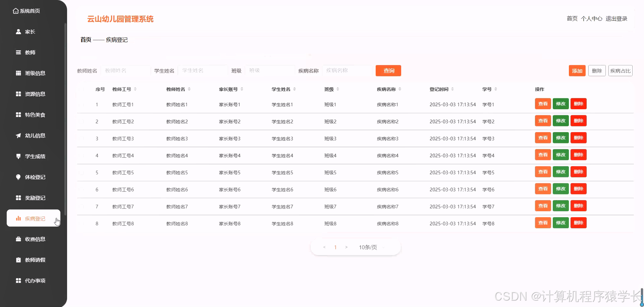Tick the checkbox for row 3

(81, 138)
